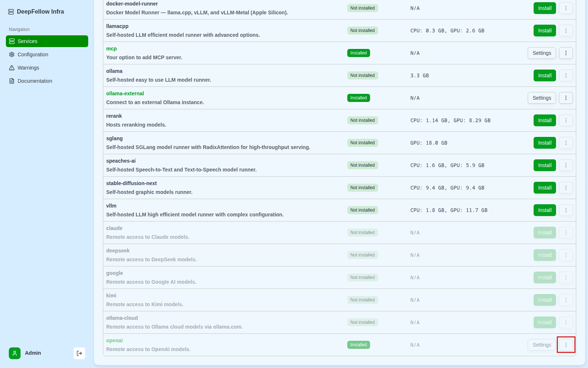Install the speaches-ai service
588x368 pixels.
coord(545,165)
